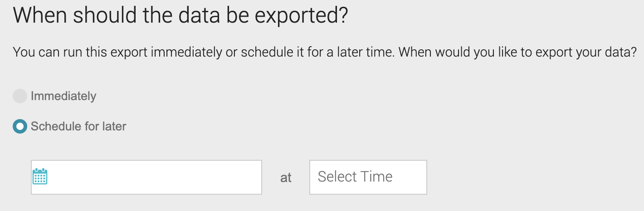Open the date picker calendar icon

click(40, 177)
